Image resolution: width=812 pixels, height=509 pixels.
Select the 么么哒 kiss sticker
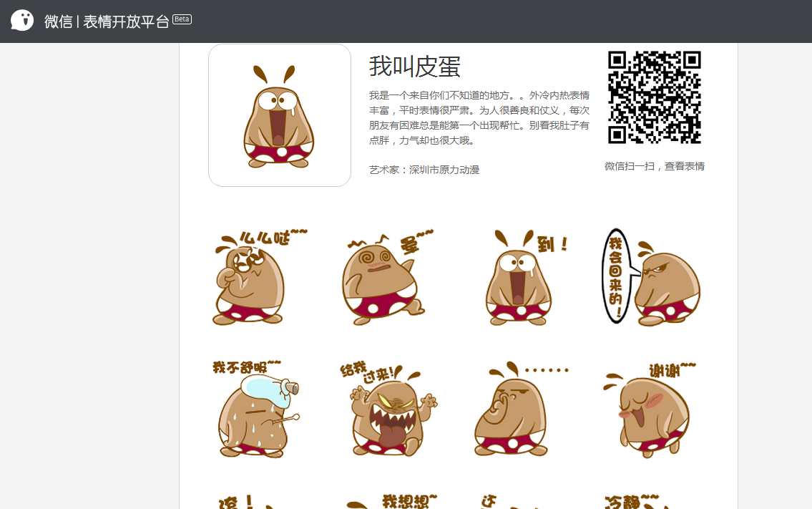pyautogui.click(x=258, y=277)
